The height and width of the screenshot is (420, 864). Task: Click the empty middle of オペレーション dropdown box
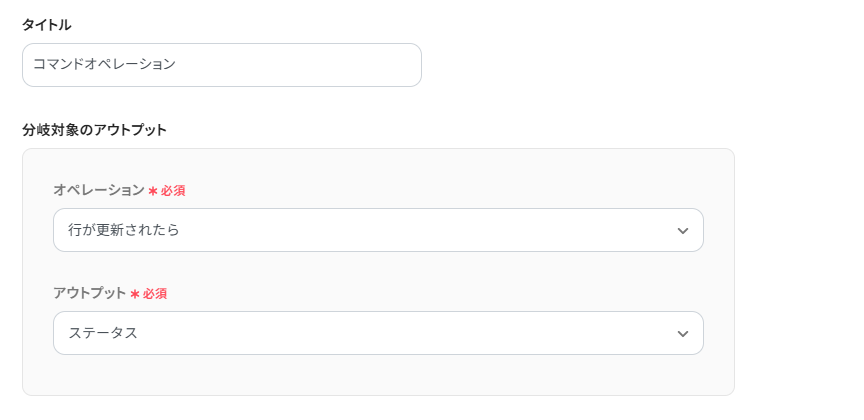(420, 230)
